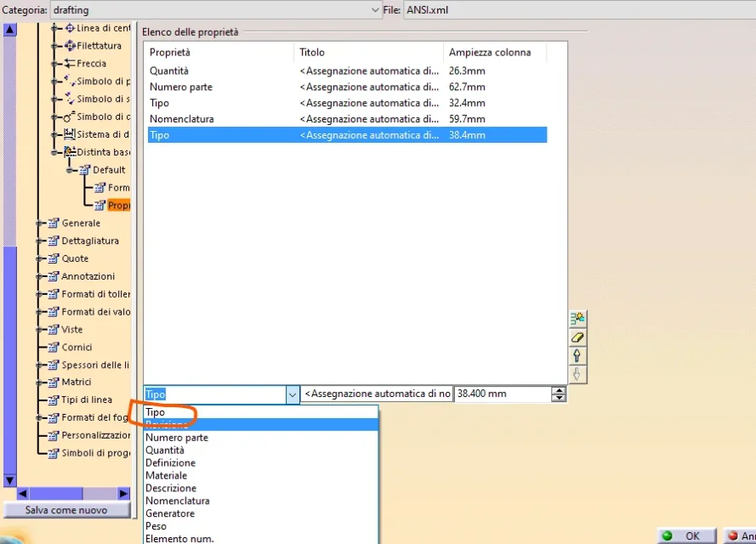The height and width of the screenshot is (544, 756).
Task: Click the add new property icon
Action: [x=577, y=319]
